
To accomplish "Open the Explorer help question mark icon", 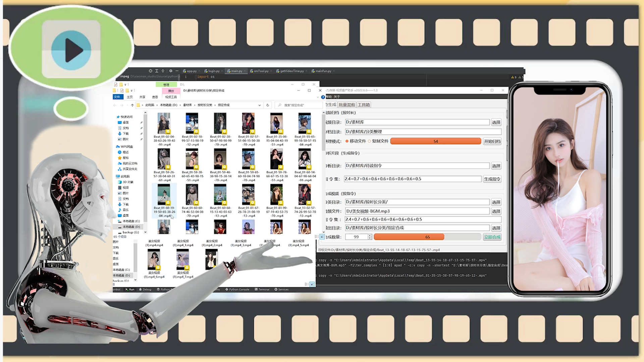I will point(323,97).
